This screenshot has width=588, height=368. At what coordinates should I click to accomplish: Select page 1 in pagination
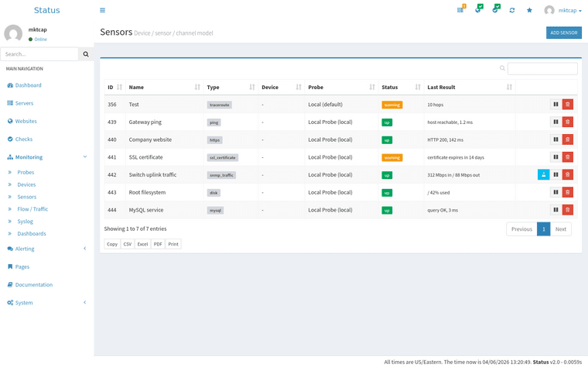tap(544, 229)
